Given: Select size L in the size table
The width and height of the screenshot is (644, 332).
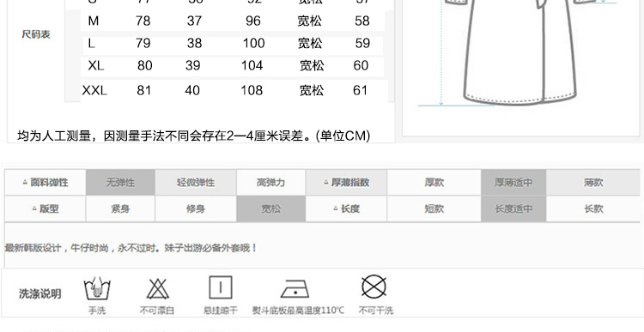Looking at the screenshot, I should tap(91, 43).
